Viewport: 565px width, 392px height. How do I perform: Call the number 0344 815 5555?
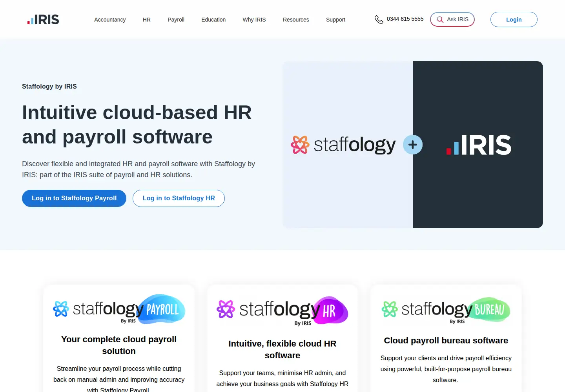(405, 19)
